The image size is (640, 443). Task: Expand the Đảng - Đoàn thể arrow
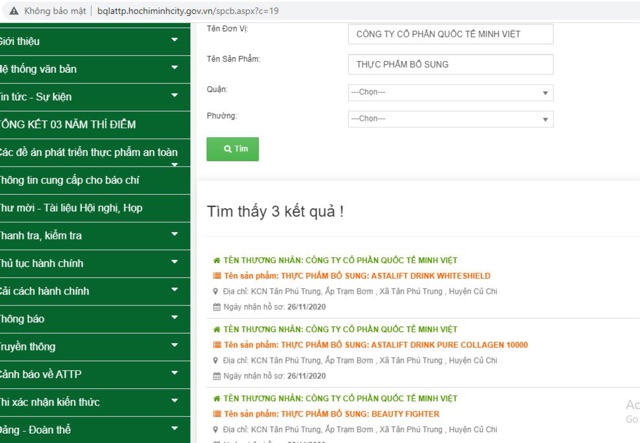pyautogui.click(x=175, y=429)
